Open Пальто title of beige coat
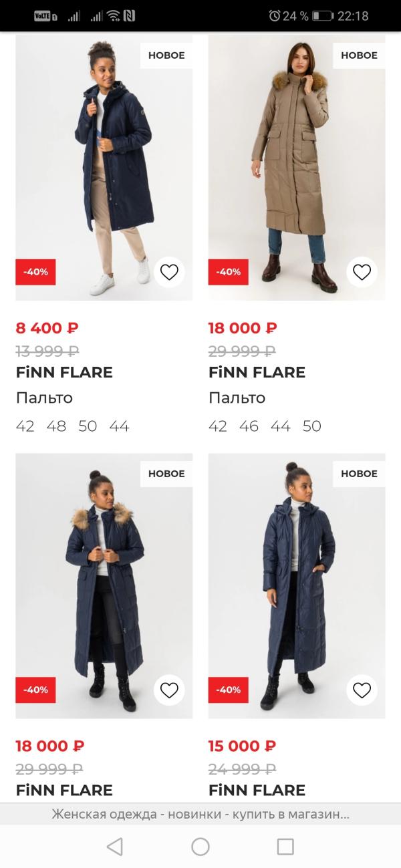This screenshot has width=401, height=868. pyautogui.click(x=237, y=398)
